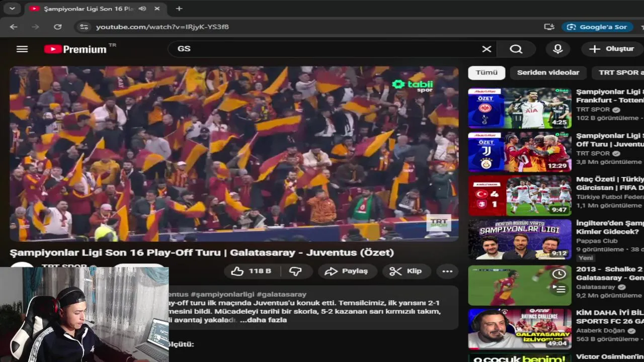Screen dimensions: 644x362
Task: Open TRT SPOR channel under Tottenham video
Action: (593, 110)
